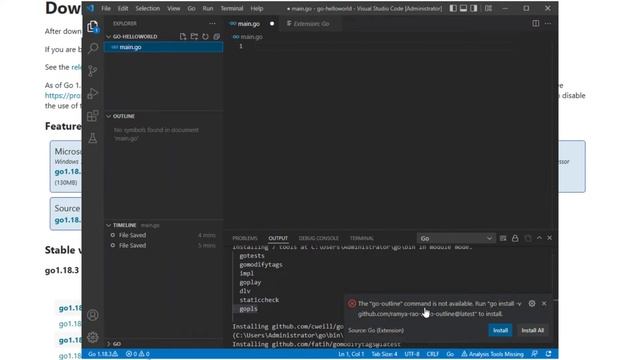The width and height of the screenshot is (640, 360).
Task: Create a new folder in GO-HELLOWORLD
Action: pos(194,36)
